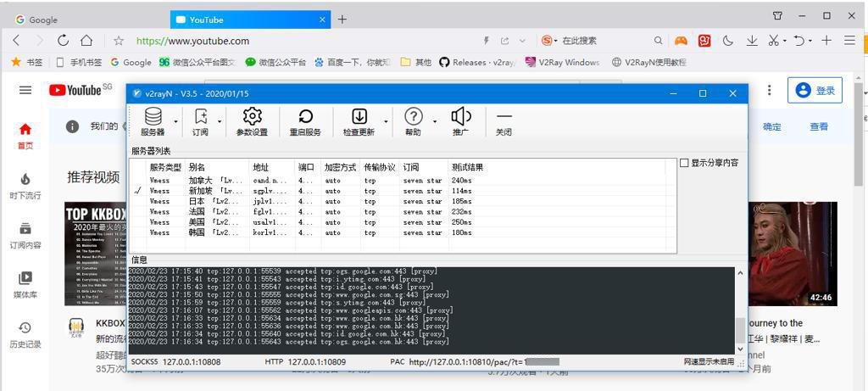Click the 推广 speaker promotion icon
This screenshot has width=868, height=391.
460,121
